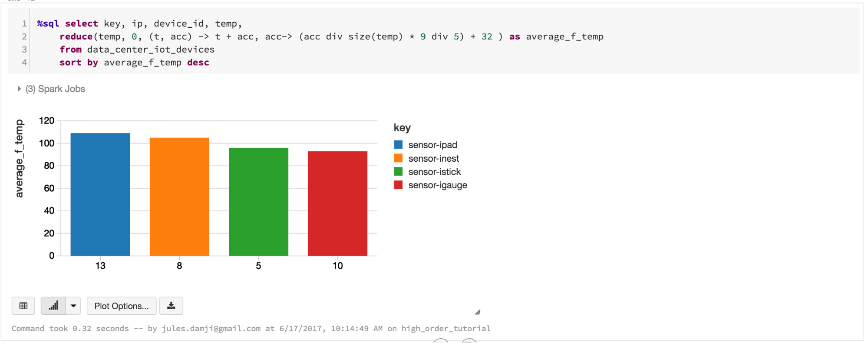
Task: Expand the Spark Jobs list
Action: click(19, 89)
